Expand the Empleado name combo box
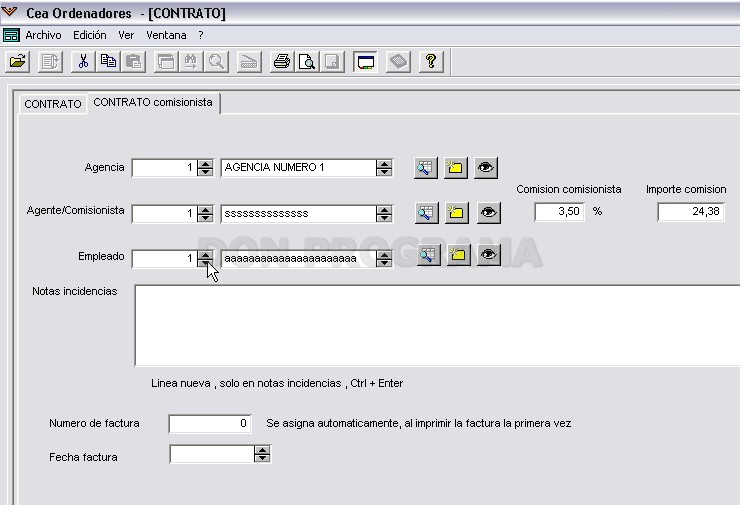742x505 pixels. click(384, 259)
